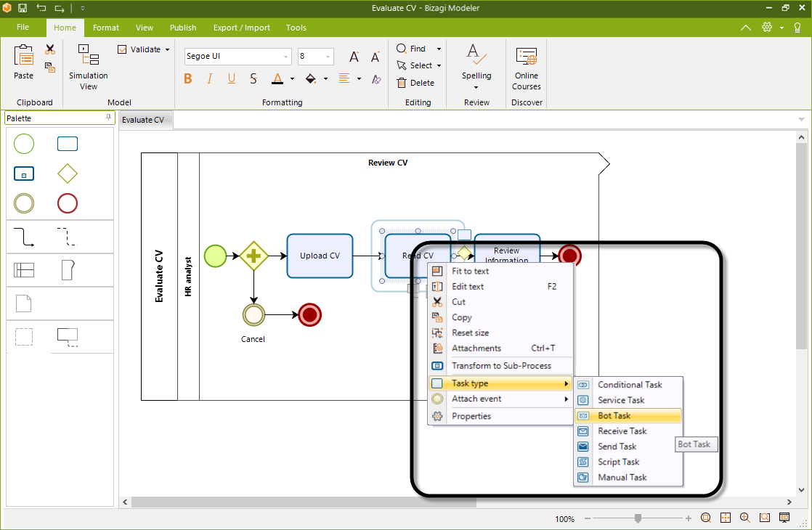Select Start Event green circle in palette
This screenshot has height=530, width=812.
tap(24, 143)
